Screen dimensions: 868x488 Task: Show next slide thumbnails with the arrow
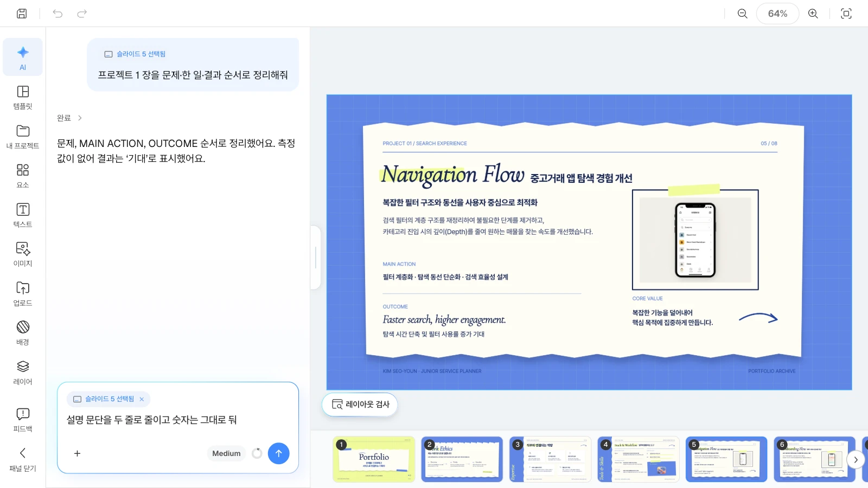856,460
